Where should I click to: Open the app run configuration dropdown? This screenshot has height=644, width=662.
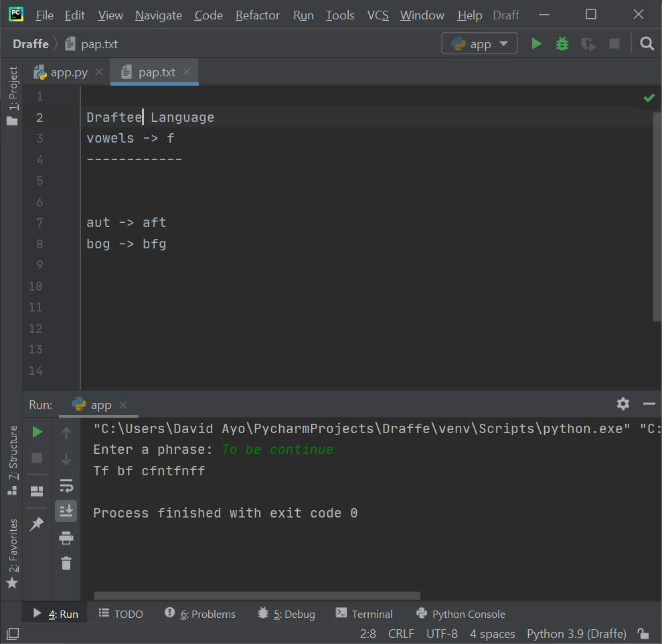(x=479, y=44)
